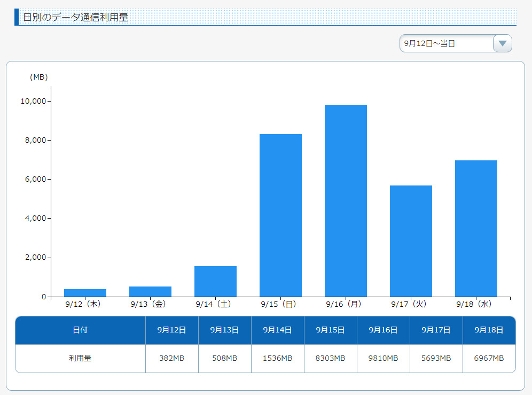
Task: Open the date range dropdown arrow
Action: point(502,43)
